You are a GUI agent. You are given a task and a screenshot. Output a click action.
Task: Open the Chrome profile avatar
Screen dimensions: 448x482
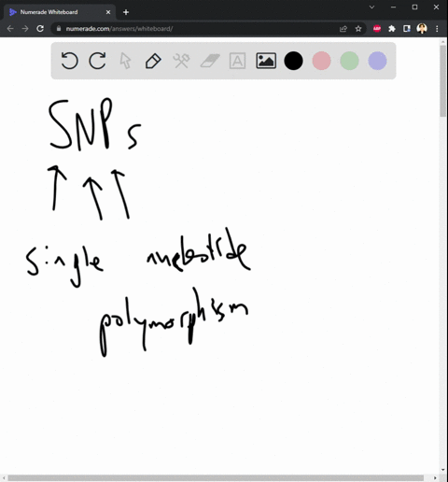(x=422, y=29)
